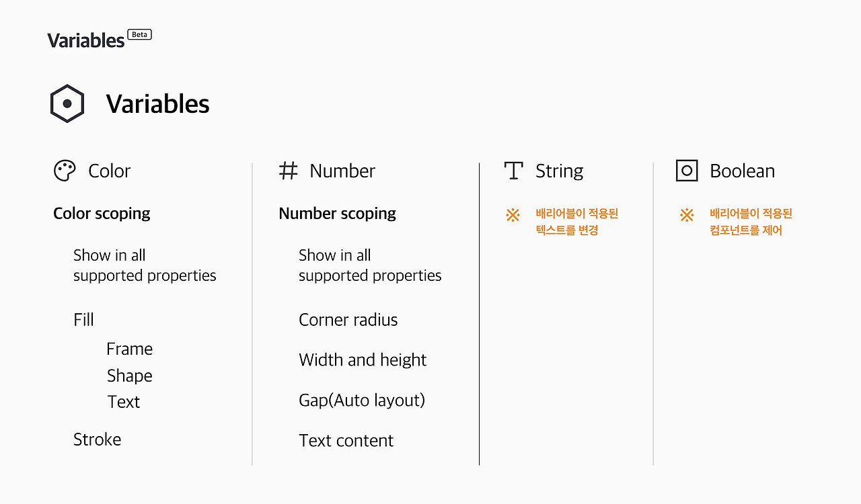Viewport: 861px width, 504px height.
Task: Choose Stroke in Color scoping
Action: click(98, 439)
